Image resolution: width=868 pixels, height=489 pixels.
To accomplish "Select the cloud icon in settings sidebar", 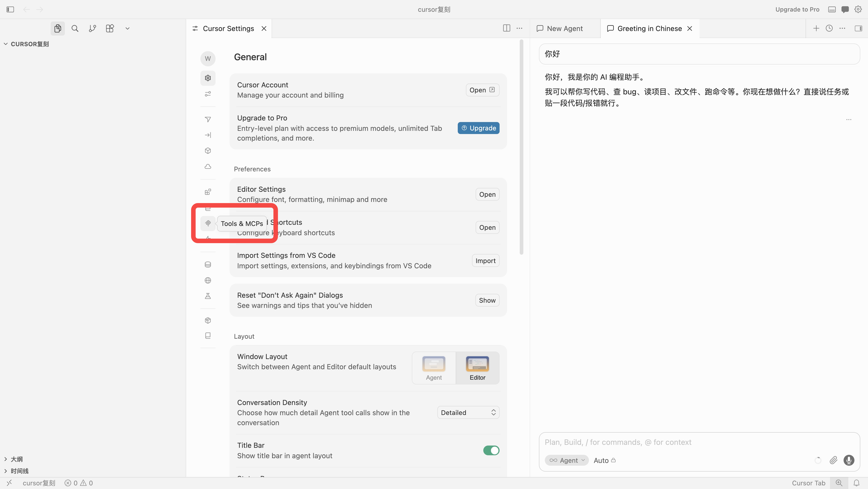I will [208, 167].
